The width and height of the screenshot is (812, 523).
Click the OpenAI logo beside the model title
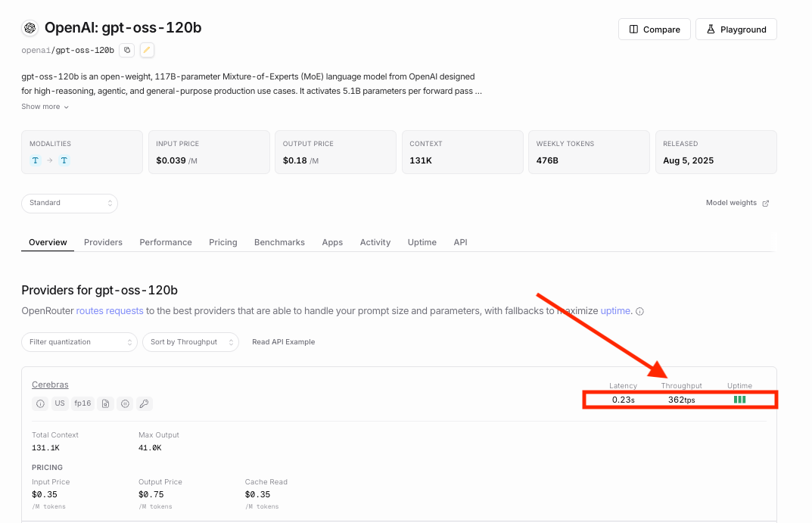coord(30,28)
